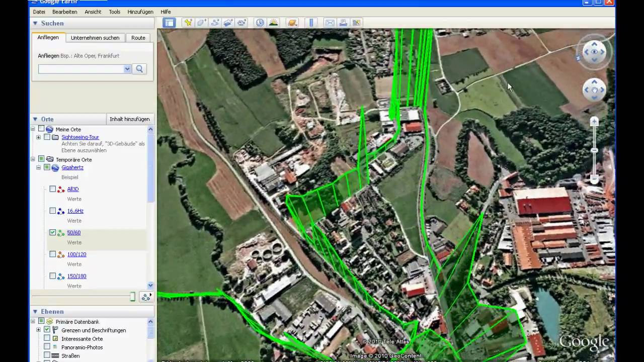This screenshot has width=644, height=362.
Task: Collapse the Gigahertz tree node
Action: point(38,167)
